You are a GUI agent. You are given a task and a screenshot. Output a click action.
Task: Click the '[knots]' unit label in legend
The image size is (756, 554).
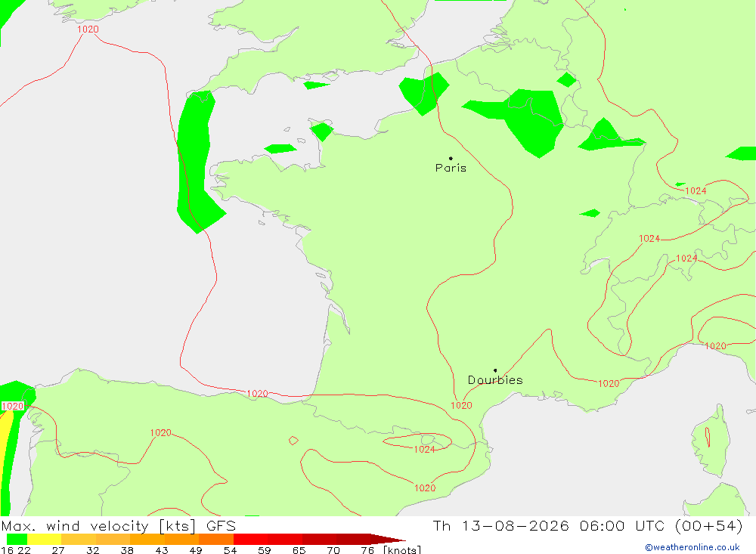coord(402,549)
